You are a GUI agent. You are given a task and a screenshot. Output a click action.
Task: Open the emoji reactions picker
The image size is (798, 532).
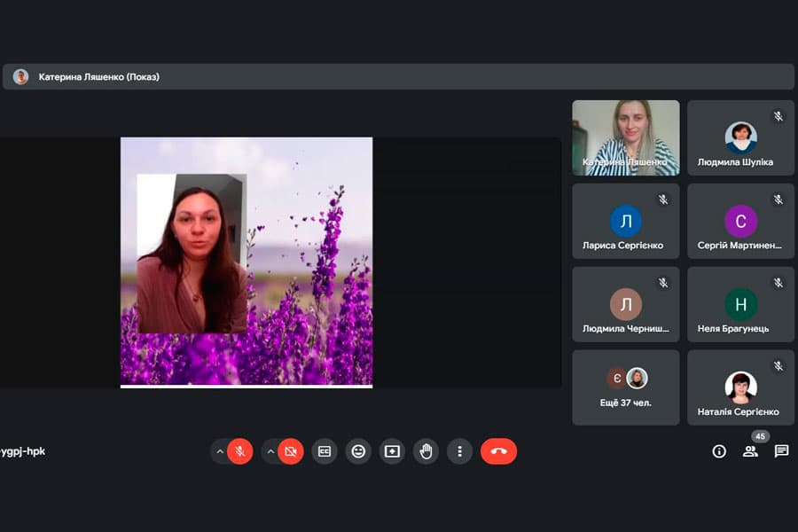[358, 451]
